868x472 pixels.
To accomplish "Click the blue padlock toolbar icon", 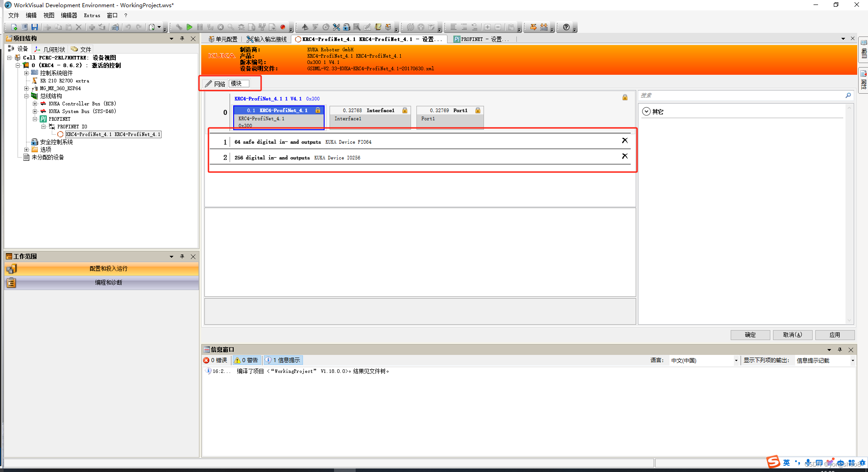I will point(347,27).
